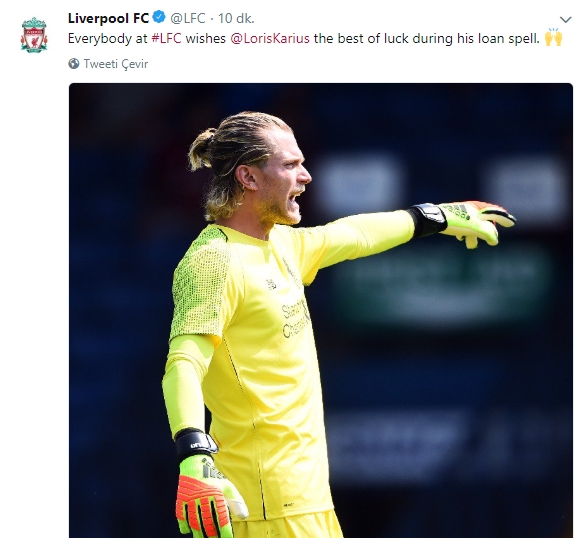Click the globe icon beside Tweeti Çevir

[x=74, y=64]
